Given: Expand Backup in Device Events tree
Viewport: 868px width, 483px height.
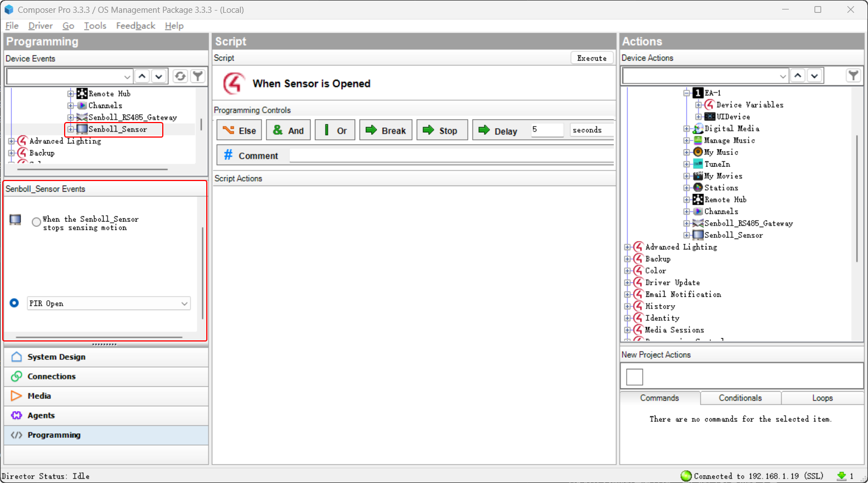Looking at the screenshot, I should (12, 153).
